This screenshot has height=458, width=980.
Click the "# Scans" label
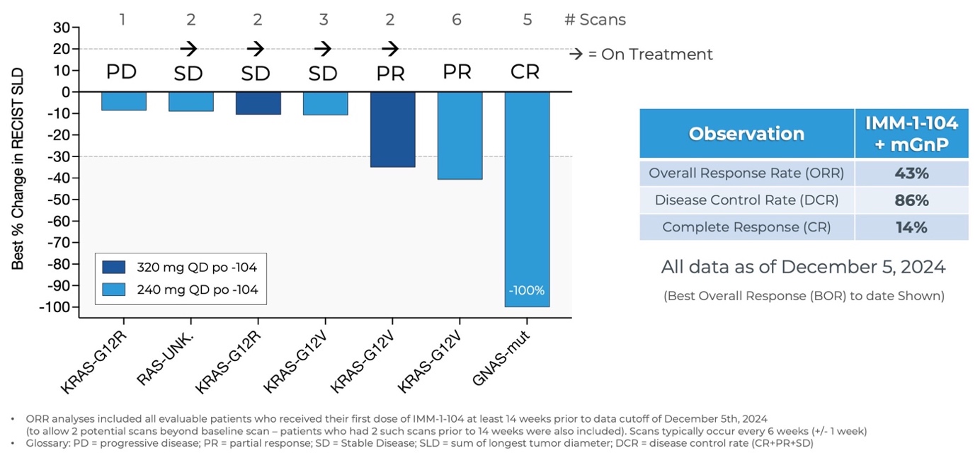point(595,20)
